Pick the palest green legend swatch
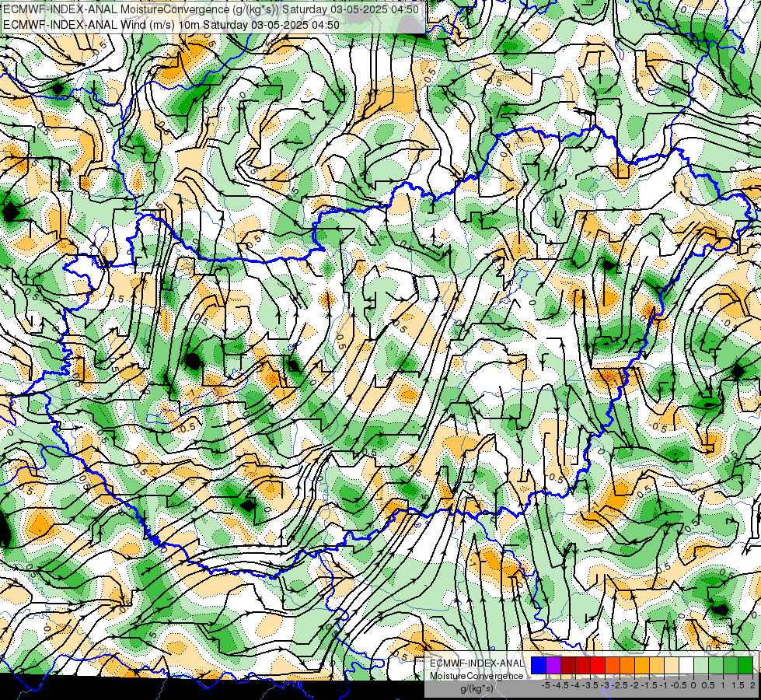This screenshot has width=761, height=700. [x=701, y=665]
